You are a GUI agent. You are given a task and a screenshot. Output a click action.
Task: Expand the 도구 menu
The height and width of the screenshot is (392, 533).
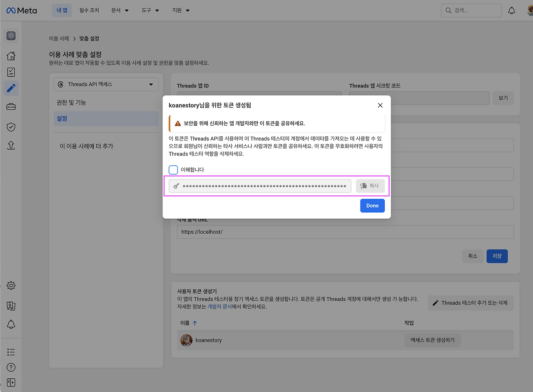(x=150, y=10)
